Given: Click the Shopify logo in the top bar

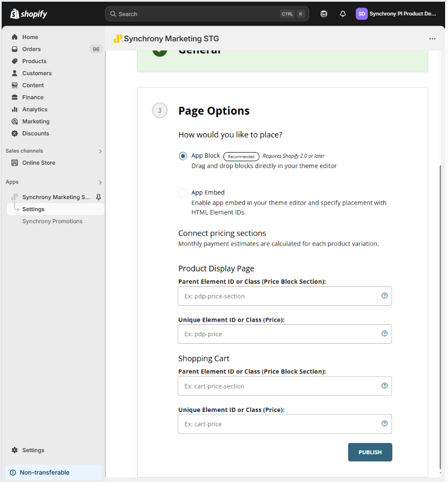Looking at the screenshot, I should pyautogui.click(x=29, y=14).
